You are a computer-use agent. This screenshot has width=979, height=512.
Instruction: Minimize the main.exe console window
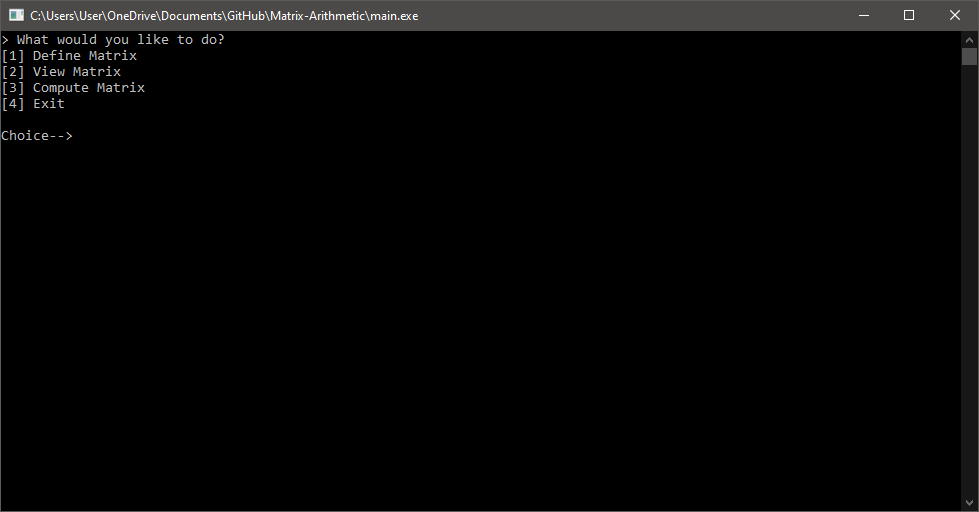pyautogui.click(x=864, y=15)
